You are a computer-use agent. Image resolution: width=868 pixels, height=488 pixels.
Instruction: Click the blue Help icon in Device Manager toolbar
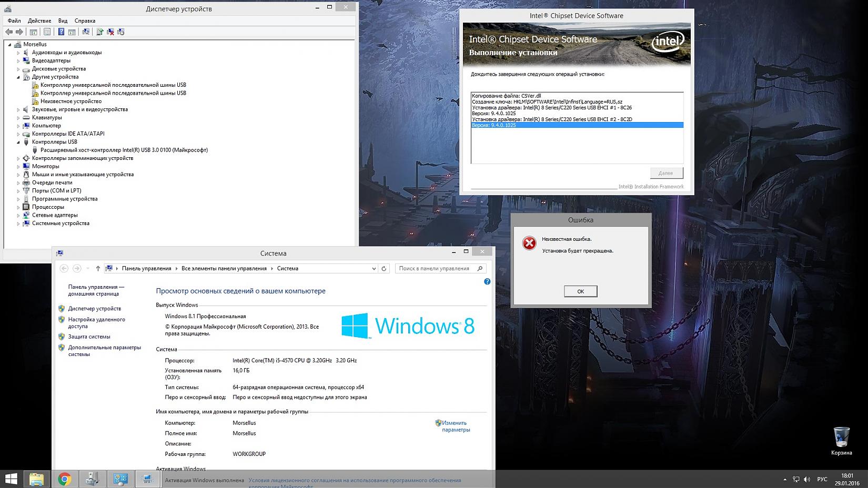point(61,32)
